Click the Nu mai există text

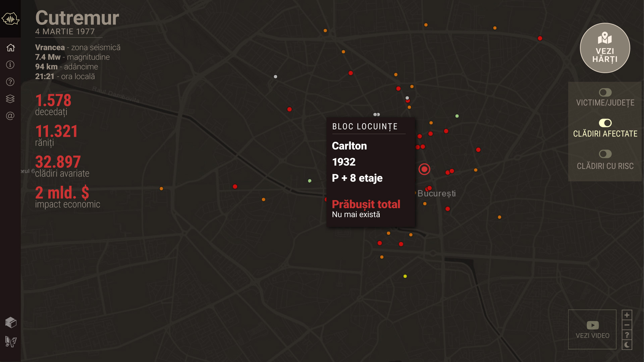click(x=356, y=215)
